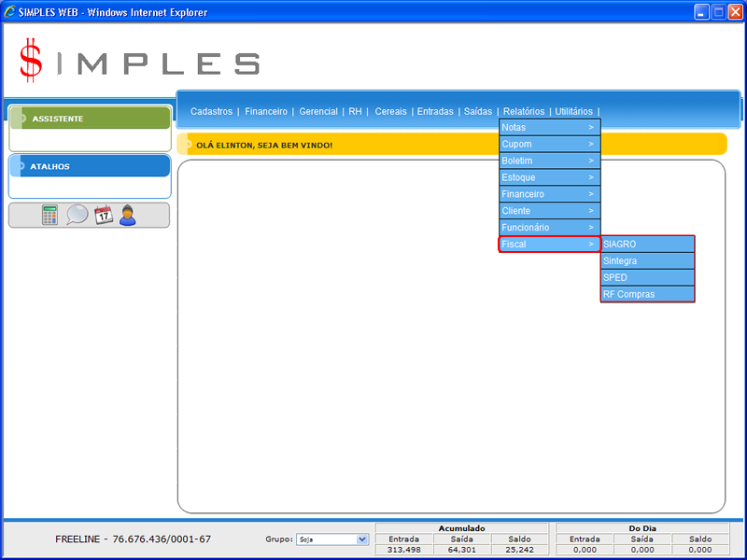Open the Cadastros menu
This screenshot has height=560, width=747.
211,111
